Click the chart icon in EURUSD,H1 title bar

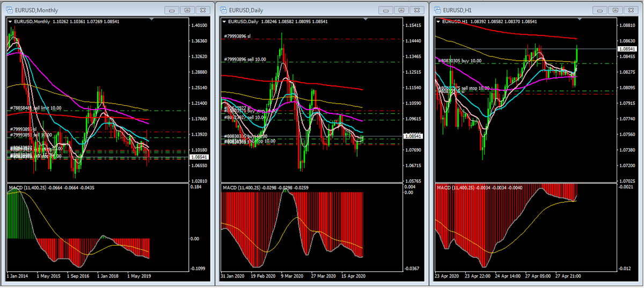437,10
